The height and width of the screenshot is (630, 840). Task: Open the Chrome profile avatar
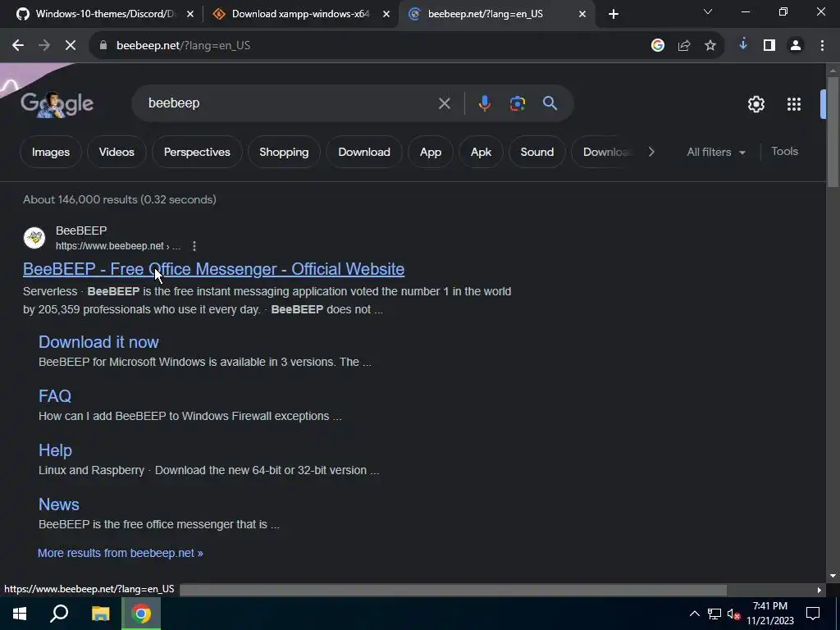(x=796, y=46)
